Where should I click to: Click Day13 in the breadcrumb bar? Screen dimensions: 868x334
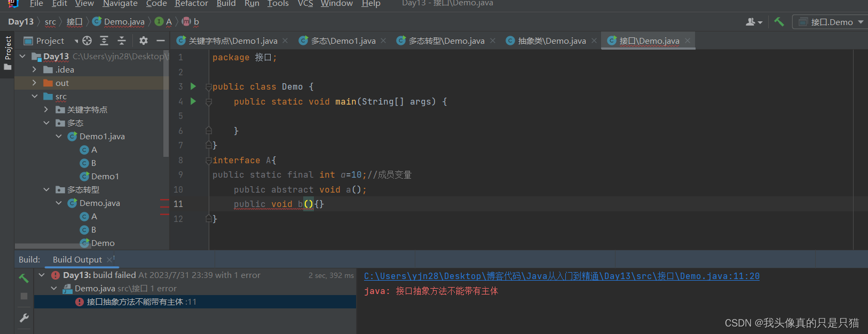click(21, 22)
